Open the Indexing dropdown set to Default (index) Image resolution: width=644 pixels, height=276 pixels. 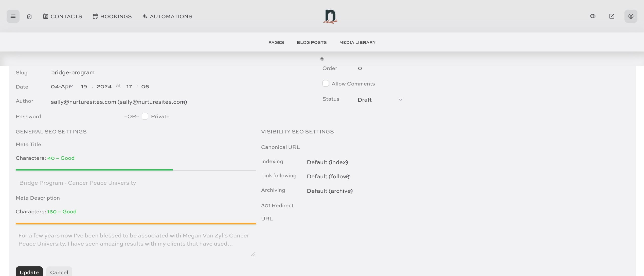pos(327,162)
